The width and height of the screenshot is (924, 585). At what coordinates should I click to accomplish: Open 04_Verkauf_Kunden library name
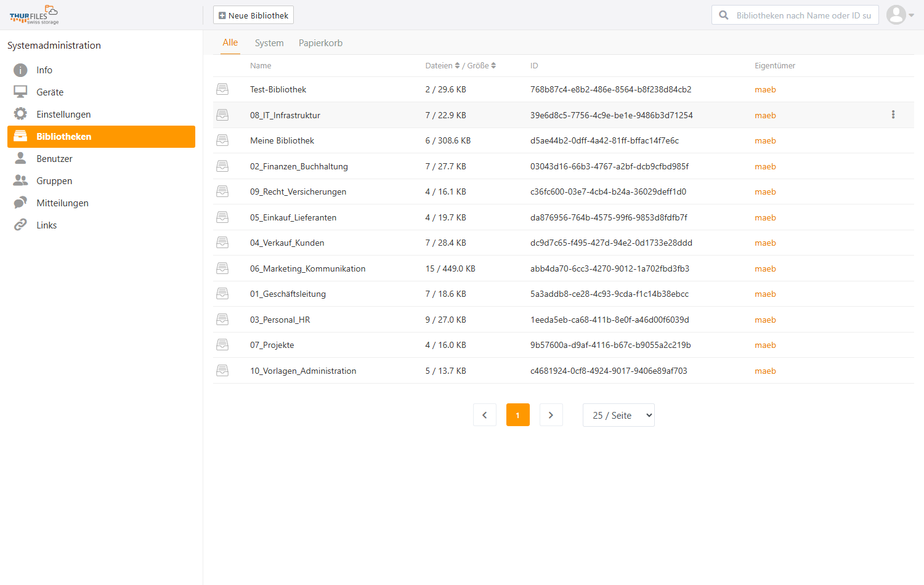pos(287,243)
